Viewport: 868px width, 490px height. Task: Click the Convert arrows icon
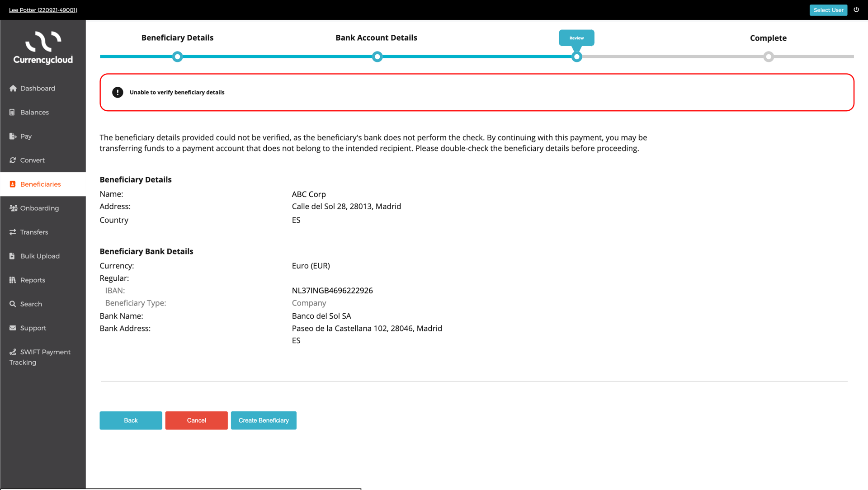(x=13, y=160)
